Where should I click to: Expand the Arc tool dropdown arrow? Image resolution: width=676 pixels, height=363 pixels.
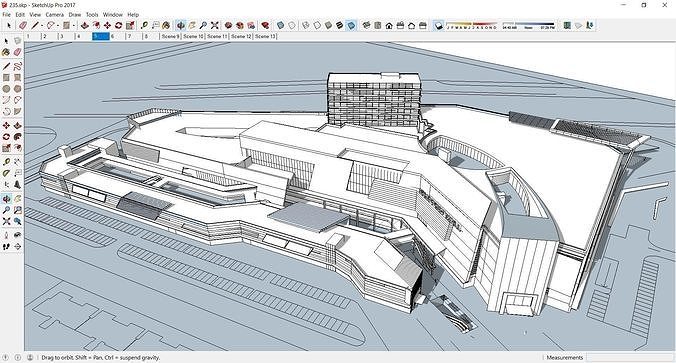point(58,25)
